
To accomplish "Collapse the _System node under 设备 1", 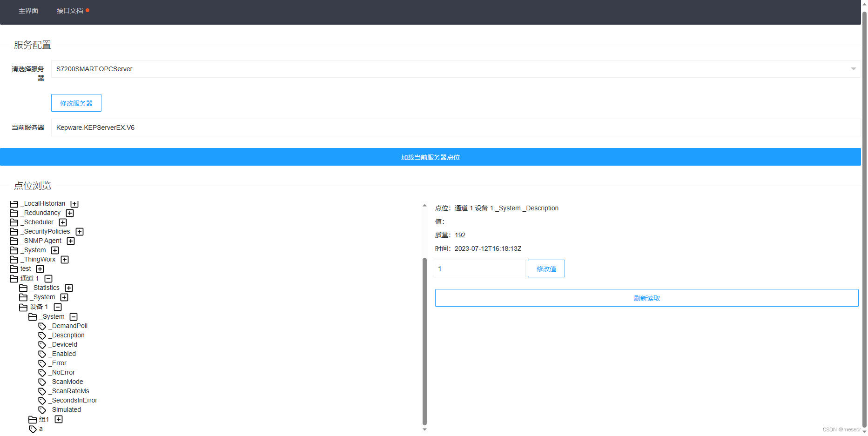I will pyautogui.click(x=73, y=316).
